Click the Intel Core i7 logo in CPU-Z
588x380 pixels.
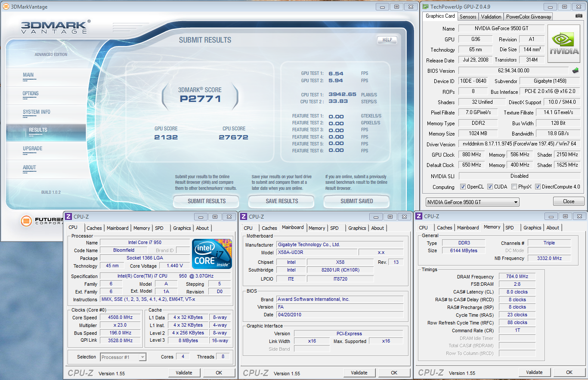[x=212, y=254]
